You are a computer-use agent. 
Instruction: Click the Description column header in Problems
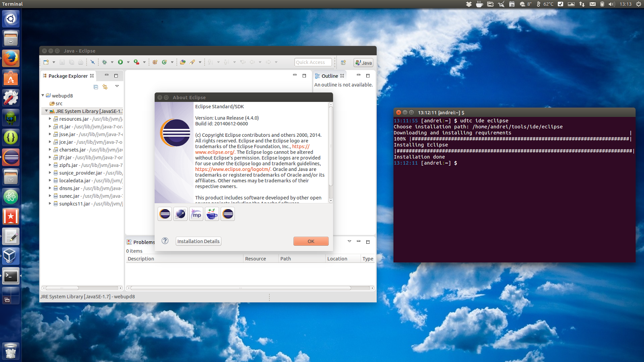tap(184, 259)
